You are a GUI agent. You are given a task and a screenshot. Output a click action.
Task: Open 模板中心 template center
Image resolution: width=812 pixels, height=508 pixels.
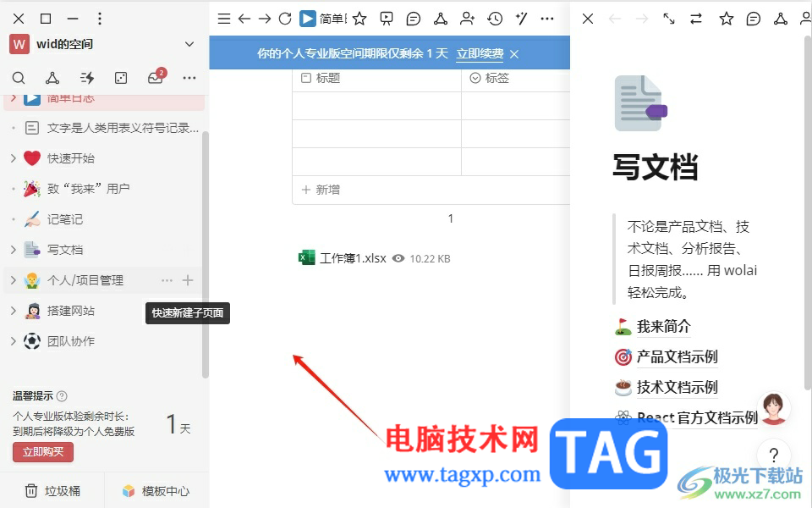(156, 491)
